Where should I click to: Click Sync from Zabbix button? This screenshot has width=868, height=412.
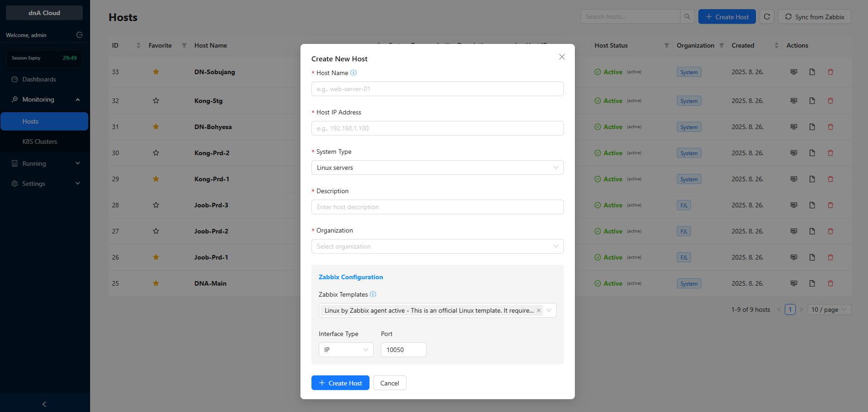[814, 16]
